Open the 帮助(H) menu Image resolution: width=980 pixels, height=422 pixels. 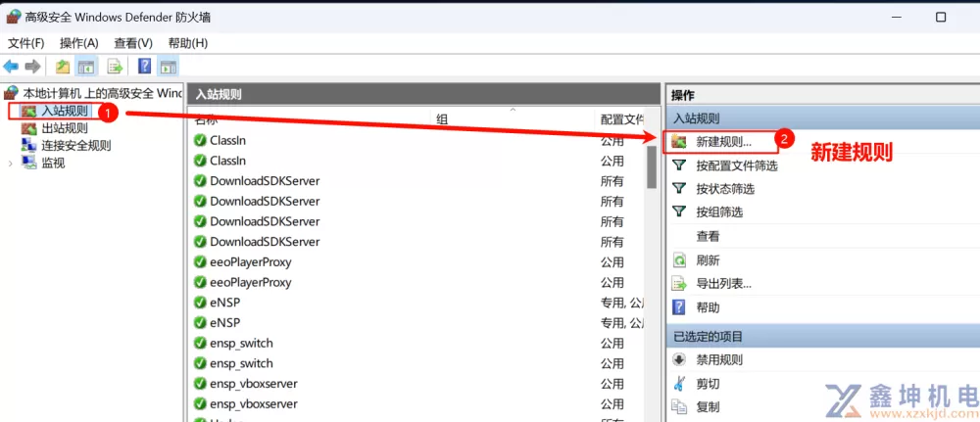coord(187,43)
